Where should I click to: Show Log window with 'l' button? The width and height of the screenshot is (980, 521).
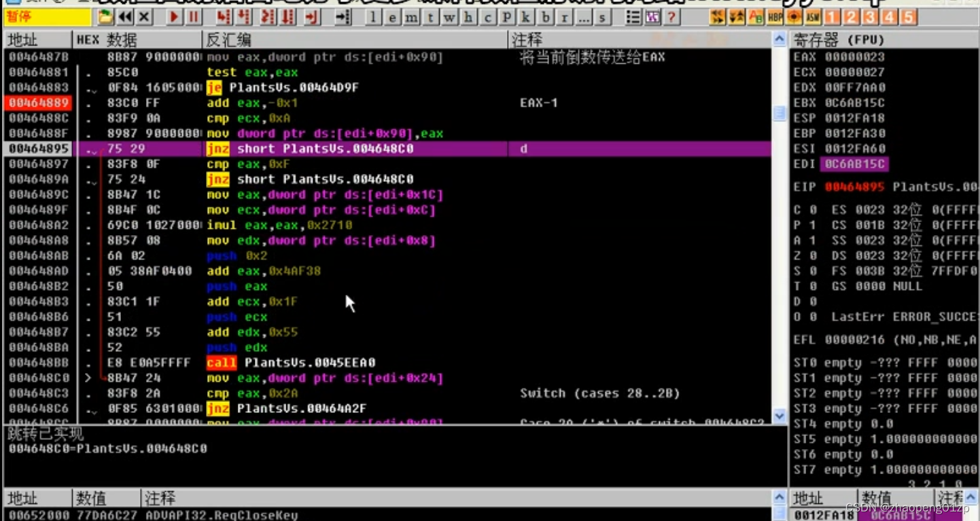[373, 17]
